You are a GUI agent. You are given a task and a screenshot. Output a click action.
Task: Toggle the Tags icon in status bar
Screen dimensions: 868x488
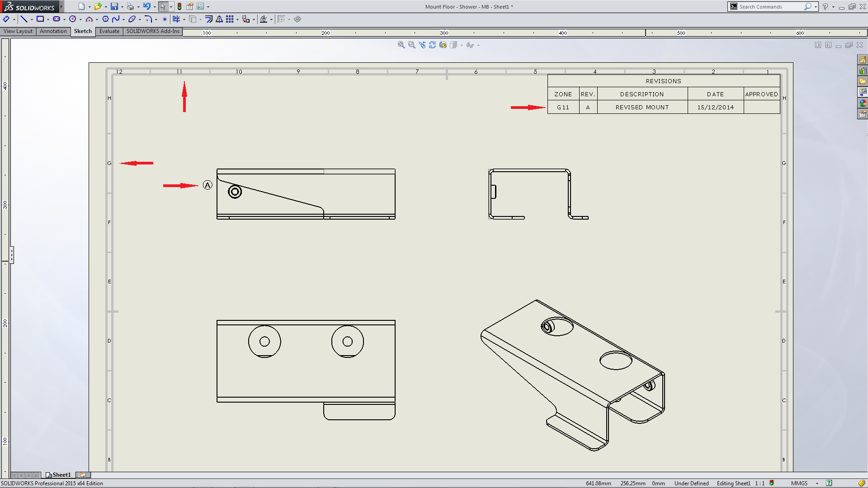pos(862,483)
